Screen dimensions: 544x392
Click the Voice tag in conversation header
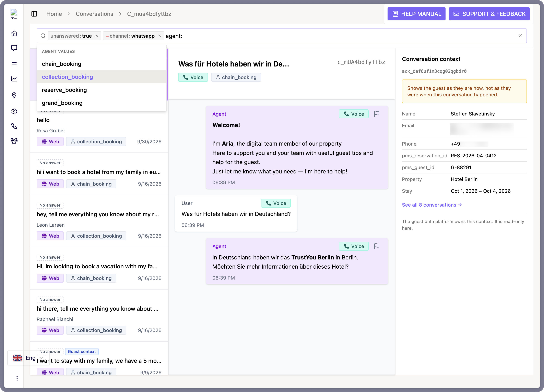coord(193,77)
